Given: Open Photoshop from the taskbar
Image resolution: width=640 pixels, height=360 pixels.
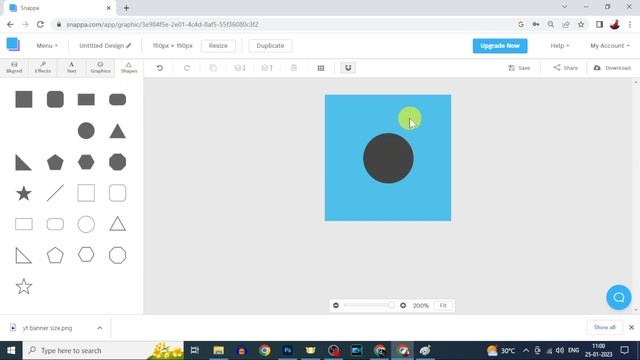Looking at the screenshot, I should pos(287,350).
